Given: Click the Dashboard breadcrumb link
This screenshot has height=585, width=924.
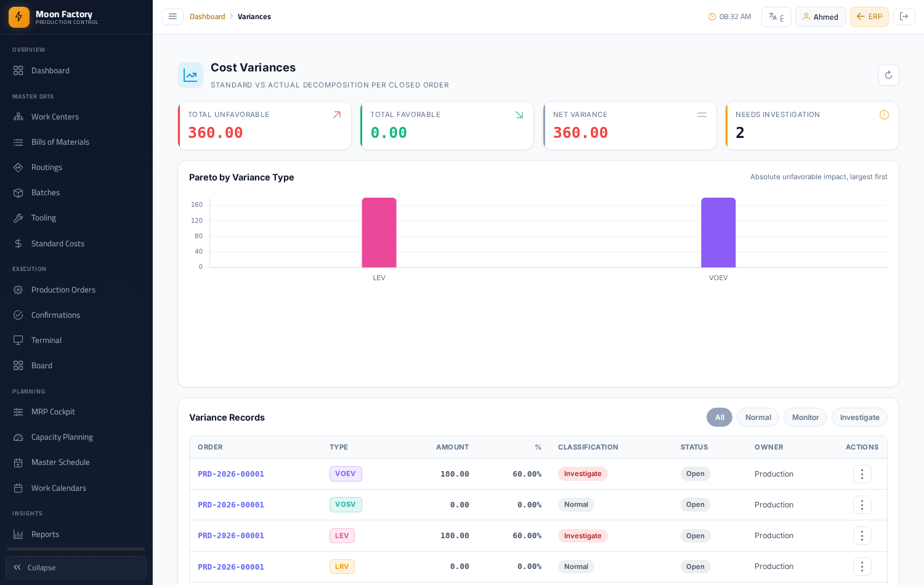Looking at the screenshot, I should (x=208, y=17).
